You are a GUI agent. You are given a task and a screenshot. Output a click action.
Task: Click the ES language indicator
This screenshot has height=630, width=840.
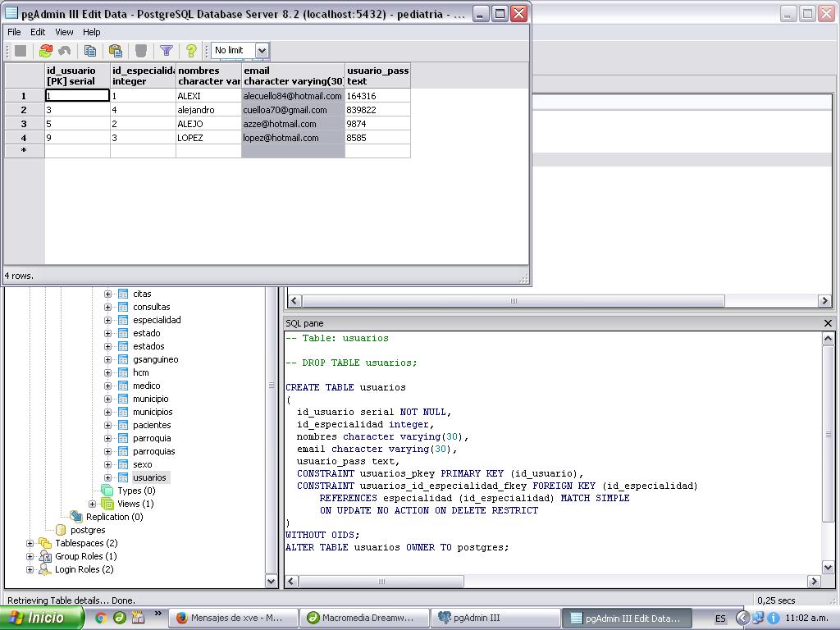(720, 619)
